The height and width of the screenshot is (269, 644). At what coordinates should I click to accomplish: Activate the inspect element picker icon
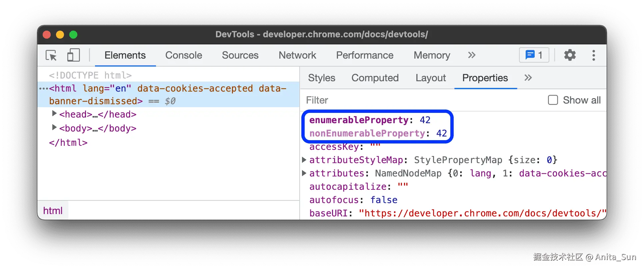(x=51, y=55)
